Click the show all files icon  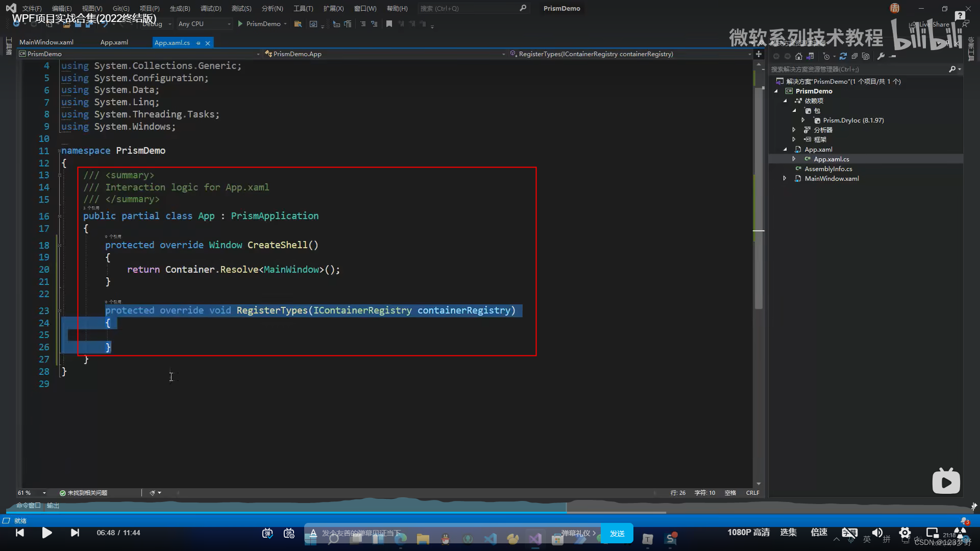pyautogui.click(x=866, y=56)
